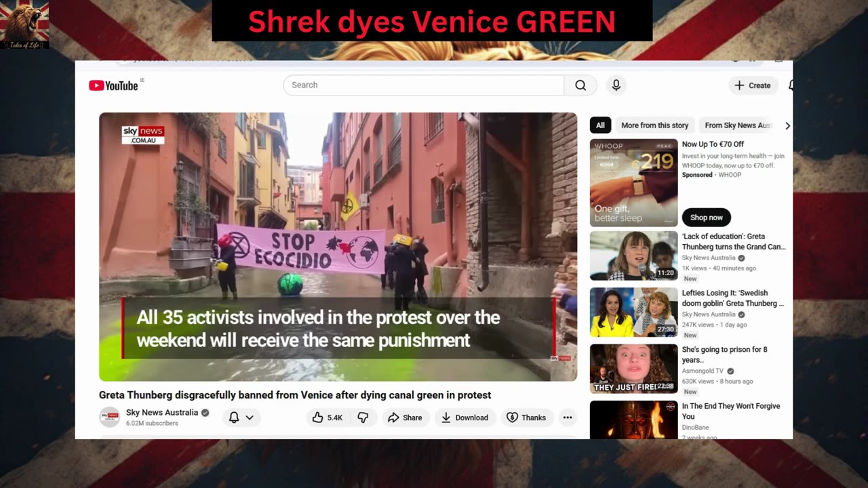
Task: Open the YouTube home logo
Action: click(x=113, y=85)
